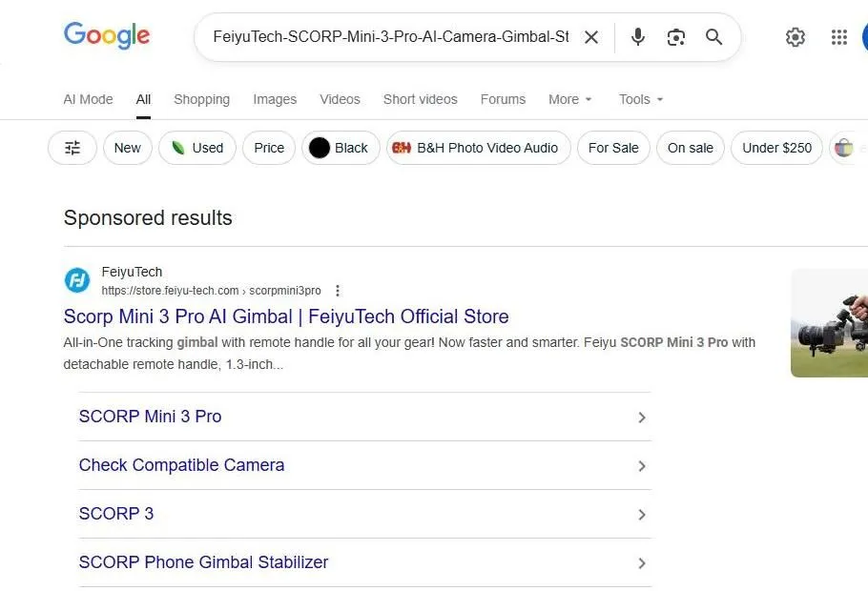The width and height of the screenshot is (868, 591).
Task: Open the SCORP Mini 3 Pro sitelink
Action: [150, 417]
